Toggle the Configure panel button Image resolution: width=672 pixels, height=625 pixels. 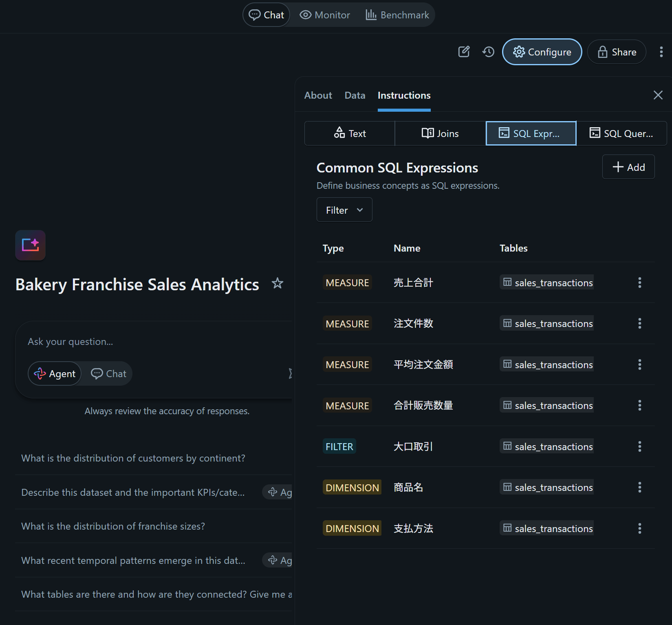click(542, 52)
